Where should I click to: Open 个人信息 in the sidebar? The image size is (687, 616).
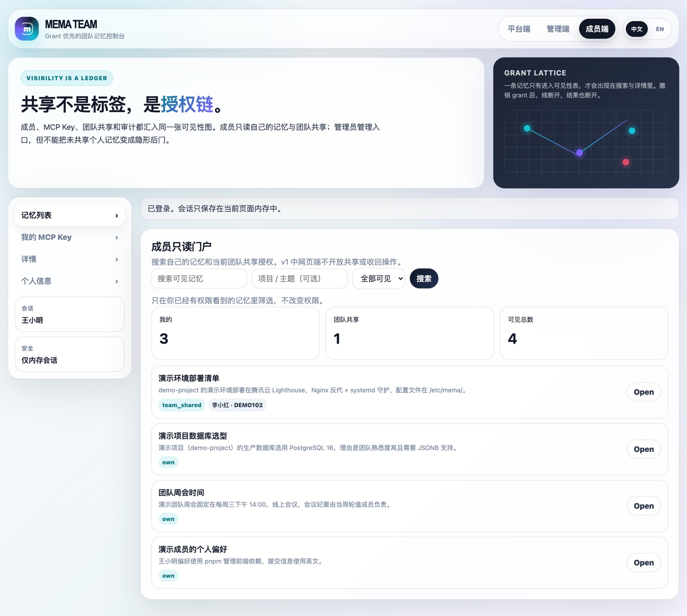coord(70,281)
